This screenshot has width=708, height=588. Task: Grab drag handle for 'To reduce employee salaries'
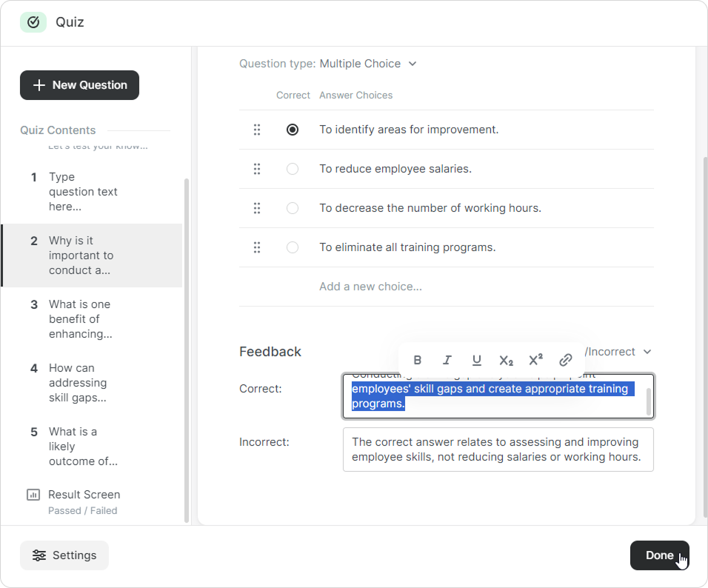[x=257, y=169]
